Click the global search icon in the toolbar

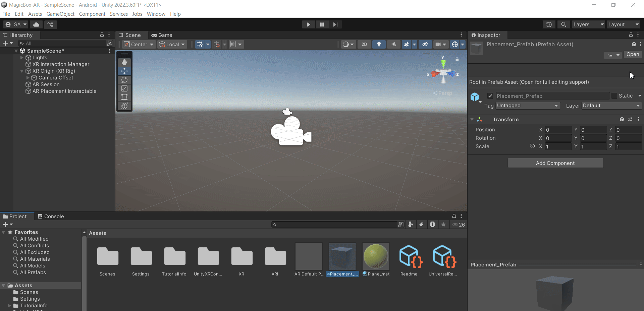pos(563,24)
